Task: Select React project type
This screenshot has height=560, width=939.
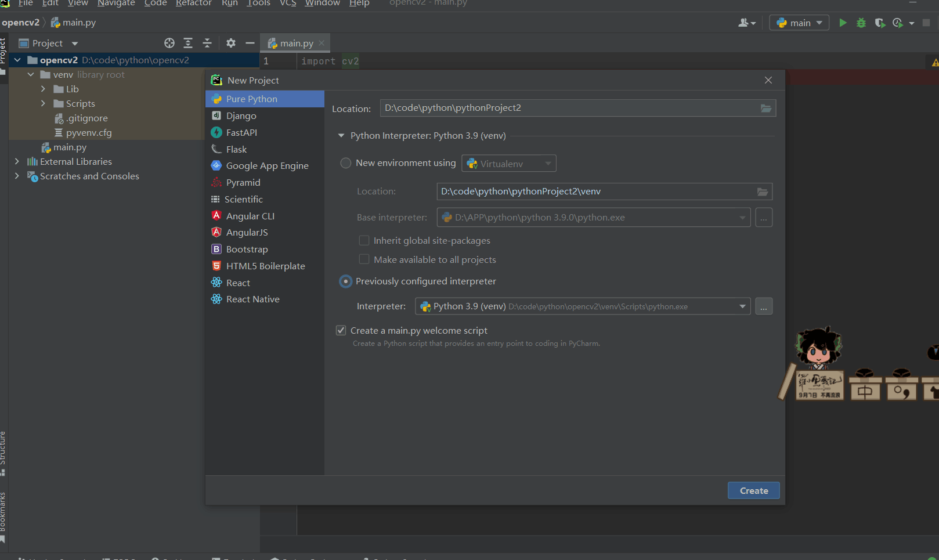Action: 265,283
